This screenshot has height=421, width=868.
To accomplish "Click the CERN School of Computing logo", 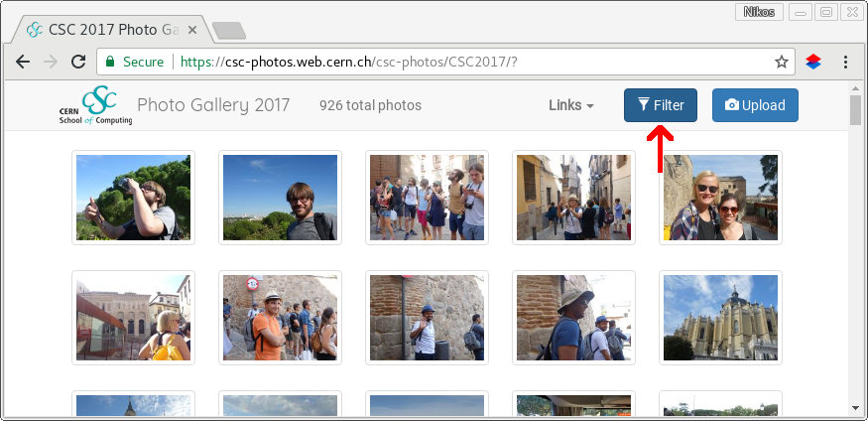I will pyautogui.click(x=96, y=104).
